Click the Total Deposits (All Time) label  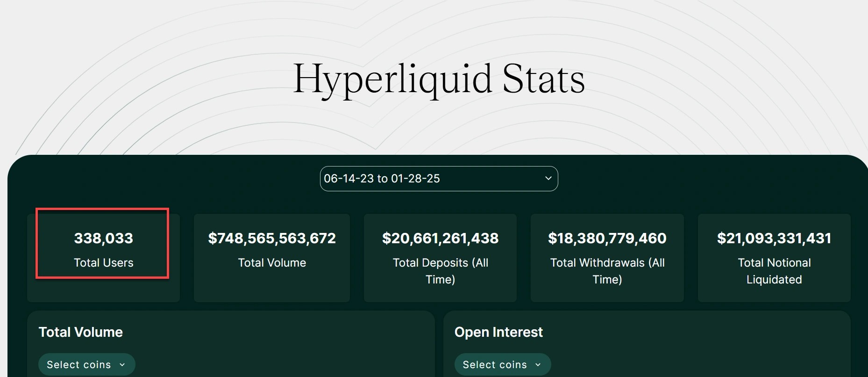[x=440, y=271]
